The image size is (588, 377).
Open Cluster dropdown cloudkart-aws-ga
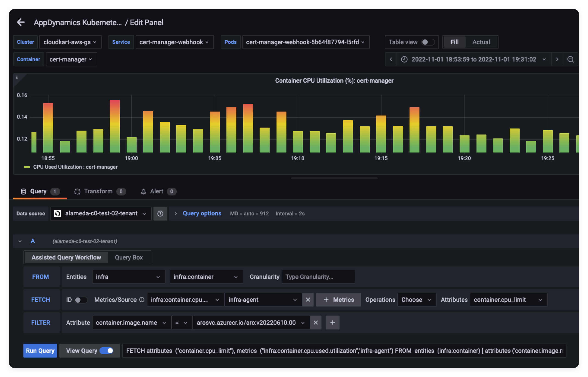click(x=70, y=42)
